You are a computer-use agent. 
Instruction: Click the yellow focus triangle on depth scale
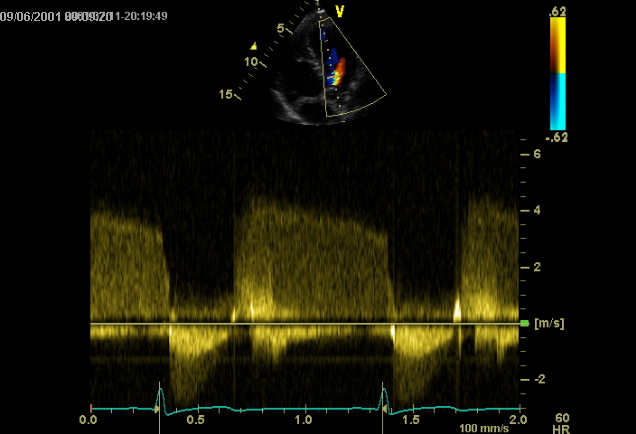[x=254, y=45]
